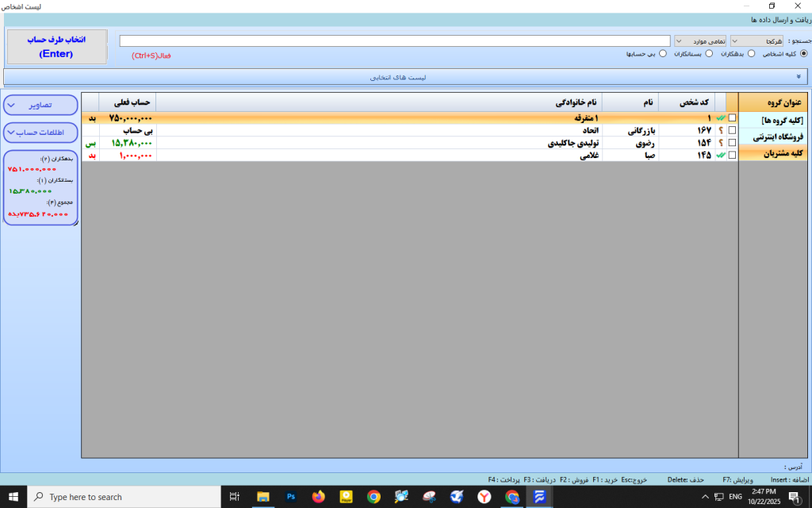Select the بدهکاران radio button

pyautogui.click(x=749, y=53)
